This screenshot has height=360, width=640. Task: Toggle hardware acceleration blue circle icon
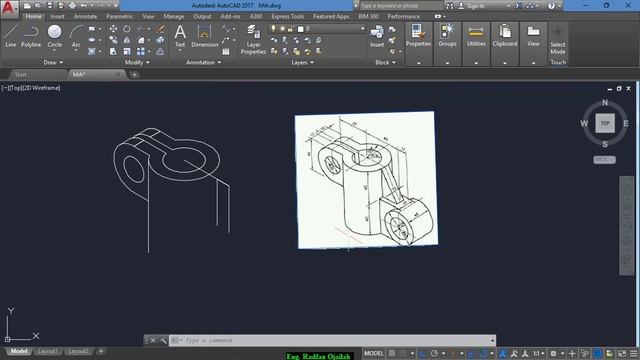[598, 353]
